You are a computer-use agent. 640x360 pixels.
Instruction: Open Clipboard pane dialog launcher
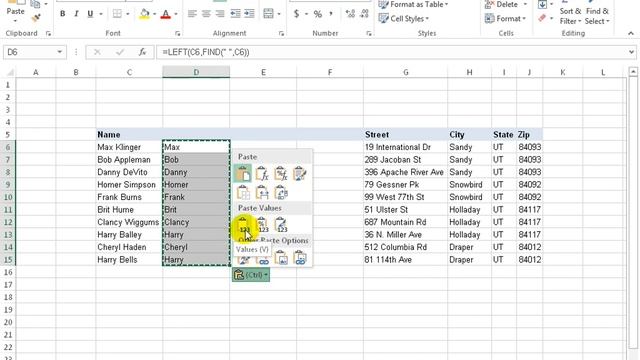tap(49, 33)
